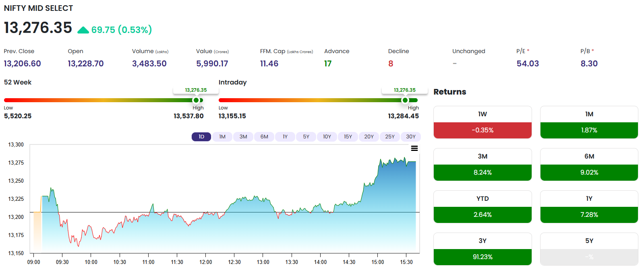Viewport: 644px width, 272px height.
Task: Click the Intraday low 13,155.15
Action: tap(232, 116)
